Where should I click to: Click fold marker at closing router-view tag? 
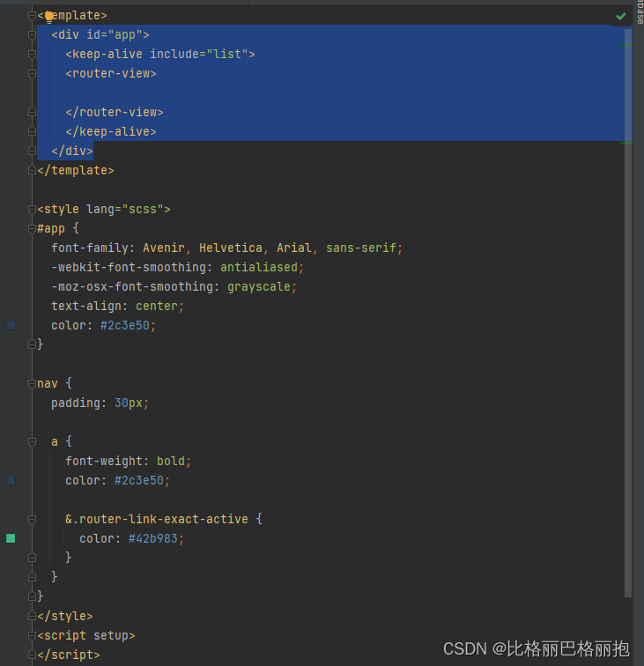(32, 112)
